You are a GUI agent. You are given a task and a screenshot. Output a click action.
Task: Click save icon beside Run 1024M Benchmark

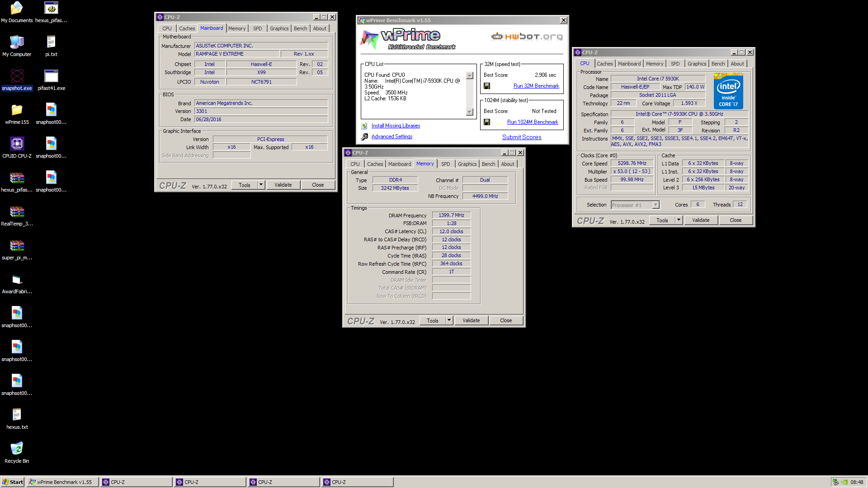pyautogui.click(x=487, y=122)
